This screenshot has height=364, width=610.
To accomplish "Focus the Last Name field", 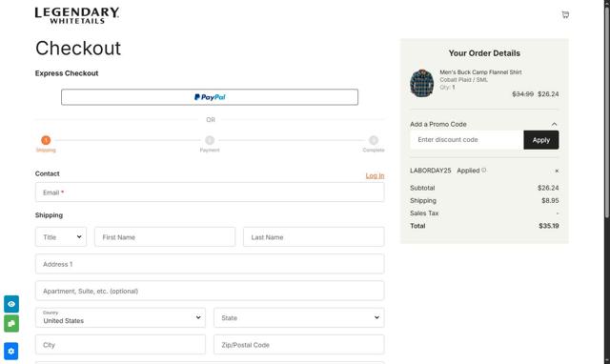I will click(x=314, y=237).
